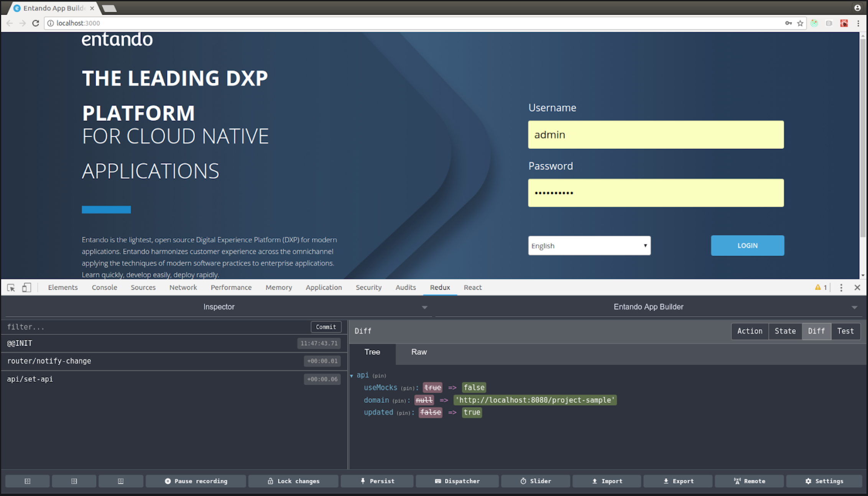Close the Entando App Builder tab
The height and width of the screenshot is (496, 868).
click(92, 8)
